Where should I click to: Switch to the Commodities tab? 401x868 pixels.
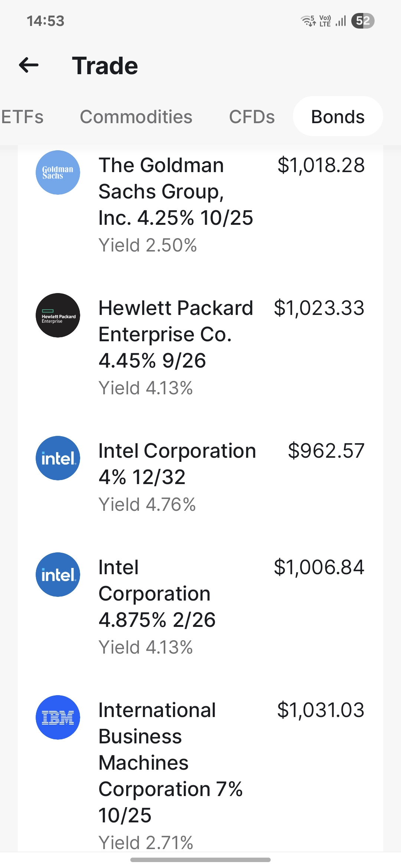click(x=136, y=116)
